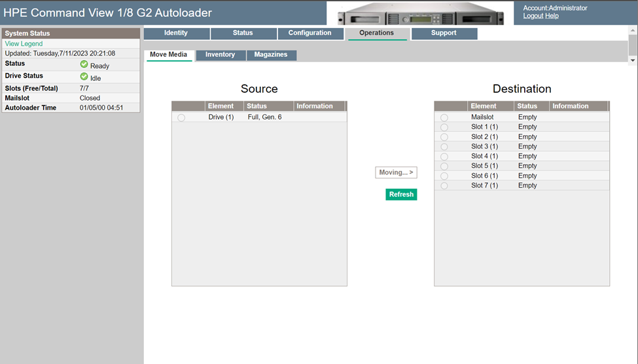Click the 'Full, Gen. 6' status text
Image resolution: width=638 pixels, height=364 pixels.
click(264, 117)
